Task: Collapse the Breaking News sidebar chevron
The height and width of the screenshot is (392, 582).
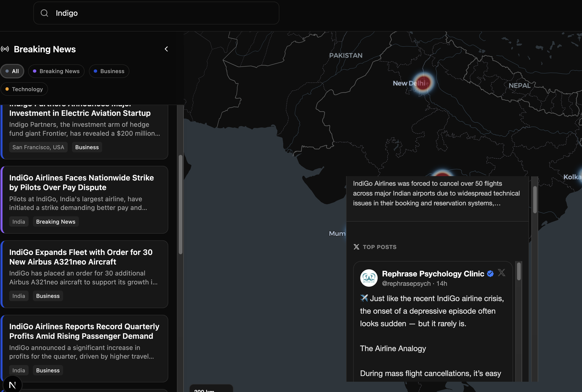Action: [x=166, y=49]
